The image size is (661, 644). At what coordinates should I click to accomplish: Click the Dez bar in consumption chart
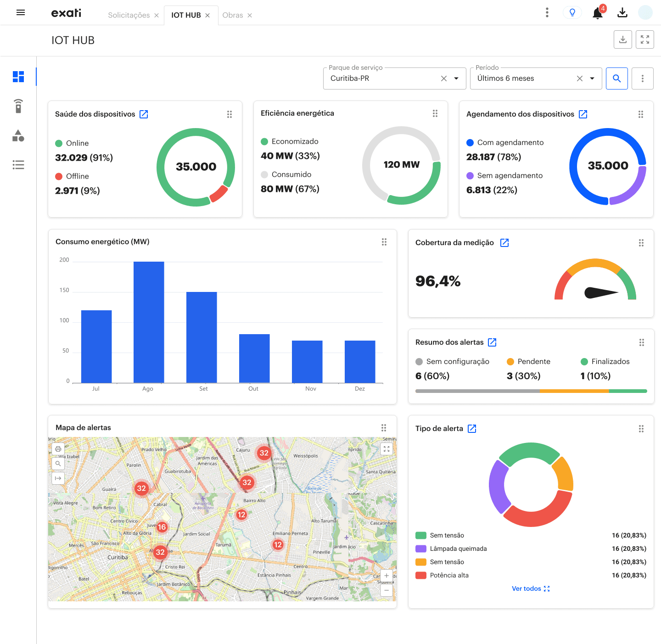360,362
